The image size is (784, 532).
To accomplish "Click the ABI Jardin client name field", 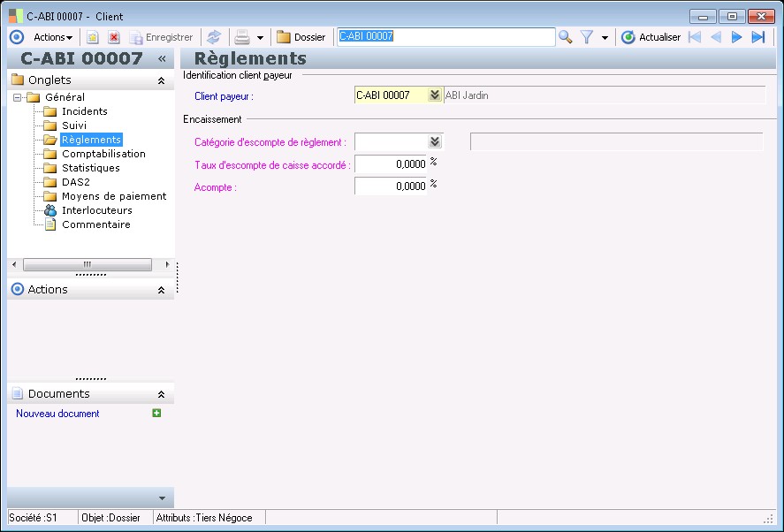I will click(x=605, y=95).
